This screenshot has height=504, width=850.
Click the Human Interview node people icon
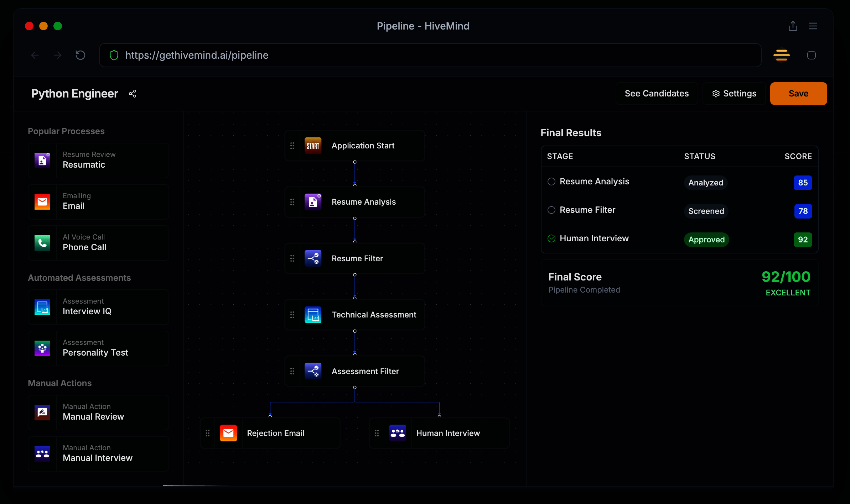pyautogui.click(x=398, y=433)
